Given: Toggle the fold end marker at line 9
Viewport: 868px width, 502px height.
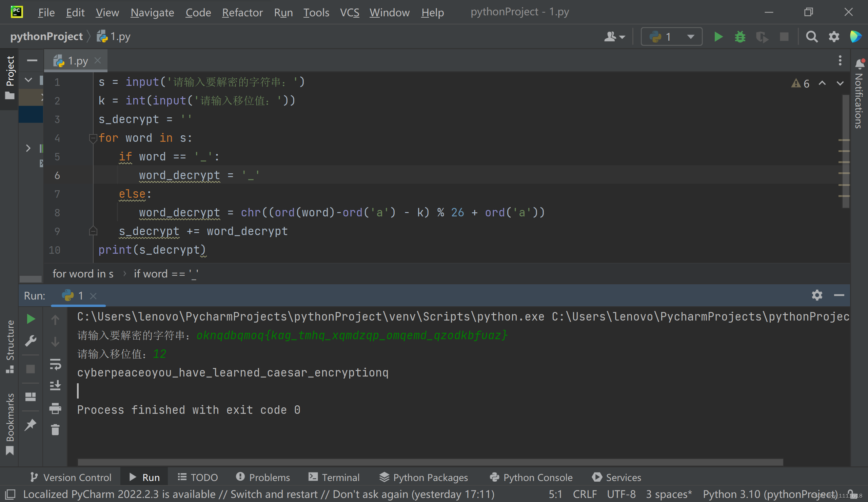Looking at the screenshot, I should [x=93, y=231].
